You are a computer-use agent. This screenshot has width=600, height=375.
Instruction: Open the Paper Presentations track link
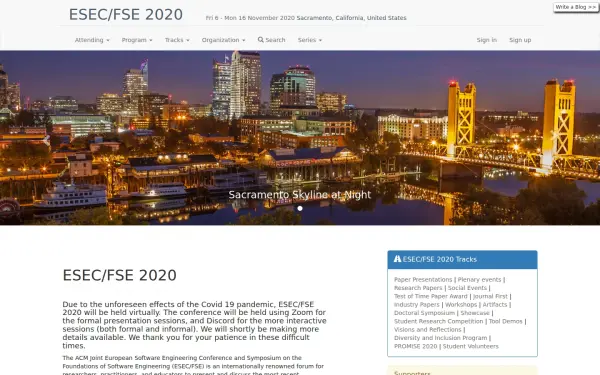pyautogui.click(x=423, y=280)
